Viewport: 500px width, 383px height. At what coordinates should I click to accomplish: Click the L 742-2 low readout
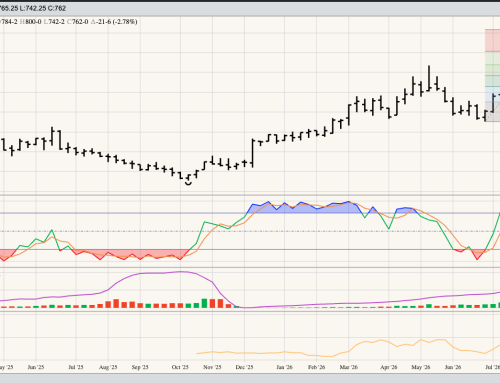coord(54,22)
